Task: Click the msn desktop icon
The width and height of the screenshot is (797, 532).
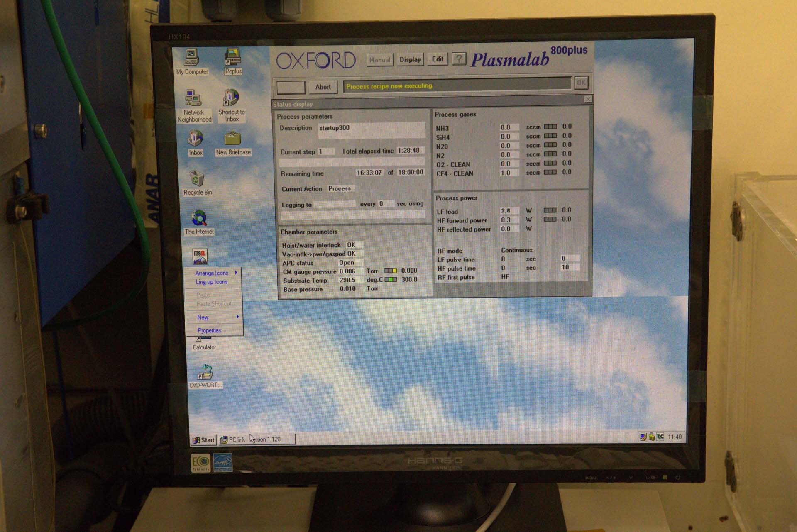Action: point(200,256)
